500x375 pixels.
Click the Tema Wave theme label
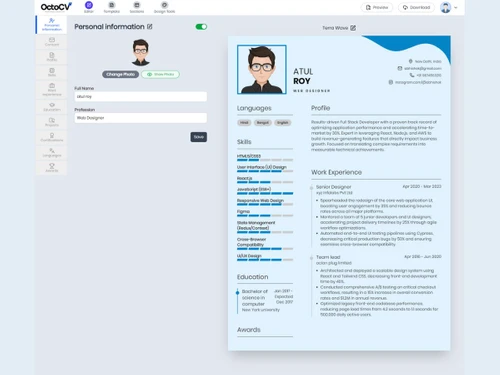(335, 28)
